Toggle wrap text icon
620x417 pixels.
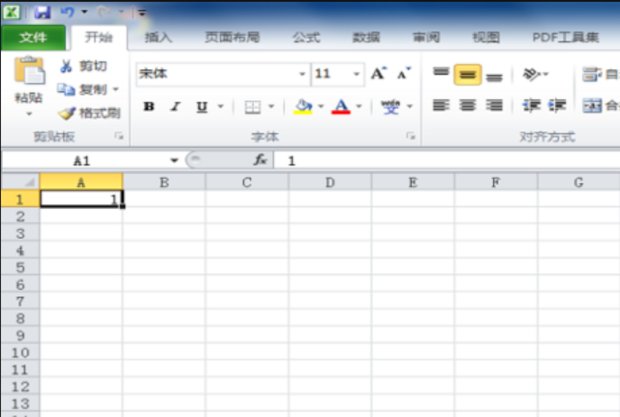coord(592,74)
